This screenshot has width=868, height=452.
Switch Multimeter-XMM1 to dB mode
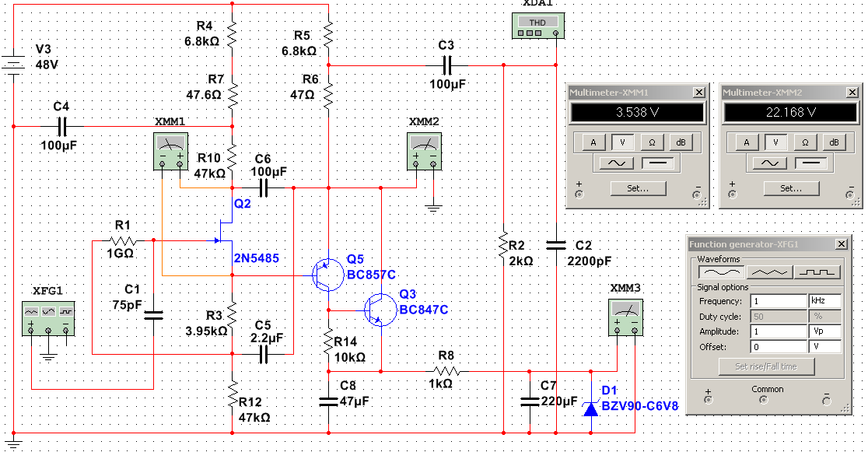click(x=681, y=142)
